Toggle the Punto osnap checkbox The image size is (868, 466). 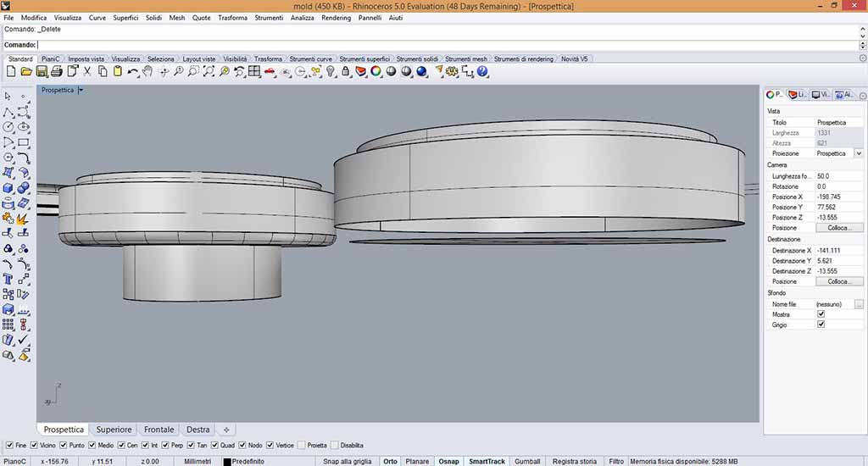[63, 445]
